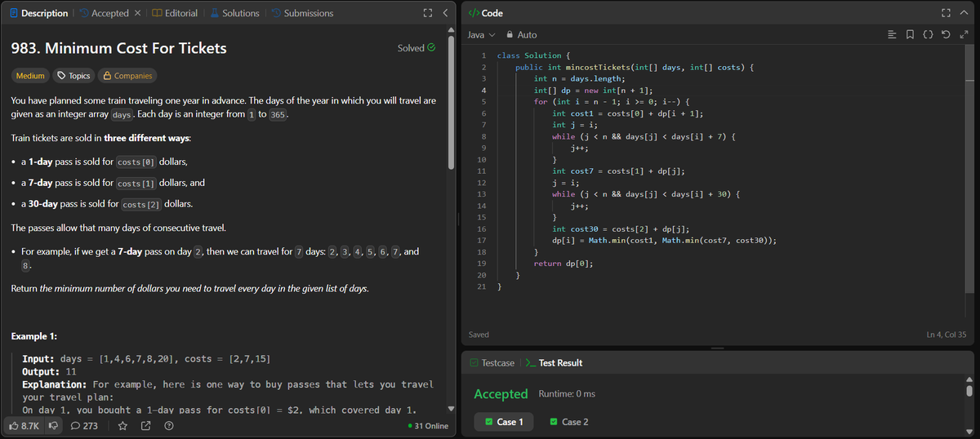Click the Testcase checkbox icon
This screenshot has width=980, height=439.
pyautogui.click(x=474, y=362)
